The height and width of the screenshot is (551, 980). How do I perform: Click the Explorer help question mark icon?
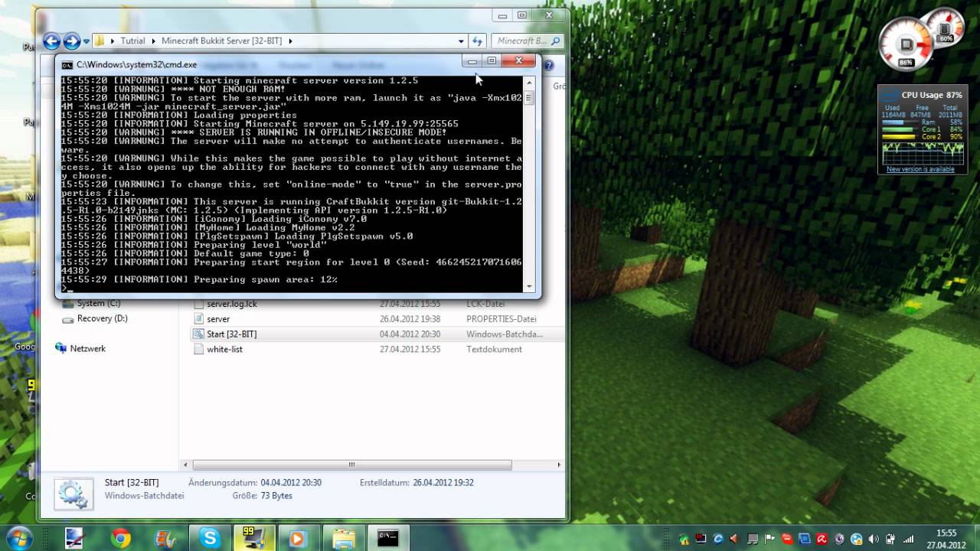(x=549, y=66)
